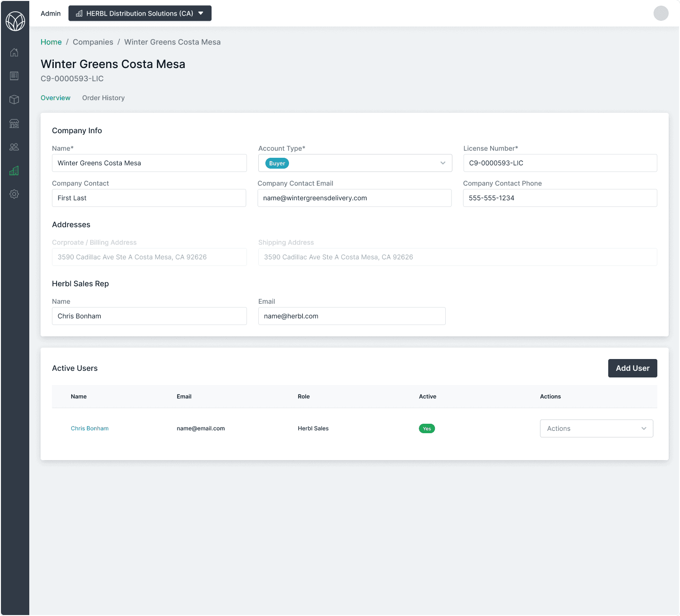This screenshot has width=680, height=616.
Task: Click the Addresses heading
Action: (71, 224)
